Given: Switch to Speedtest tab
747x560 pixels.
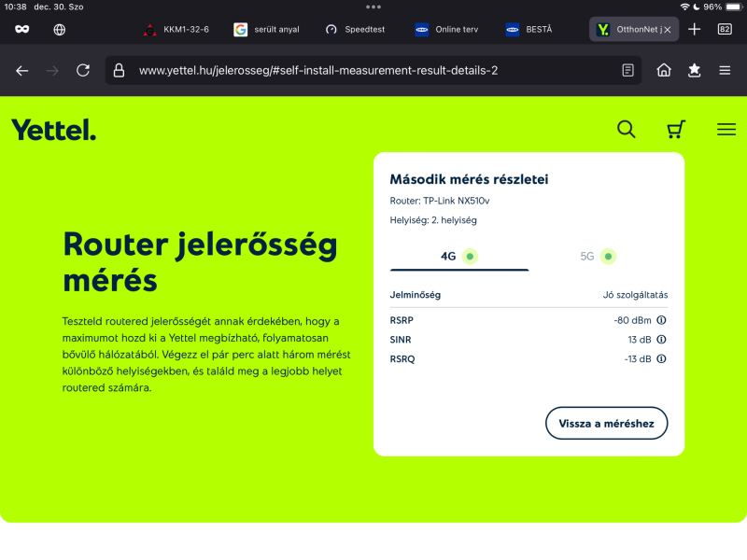Looking at the screenshot, I should pos(356,30).
